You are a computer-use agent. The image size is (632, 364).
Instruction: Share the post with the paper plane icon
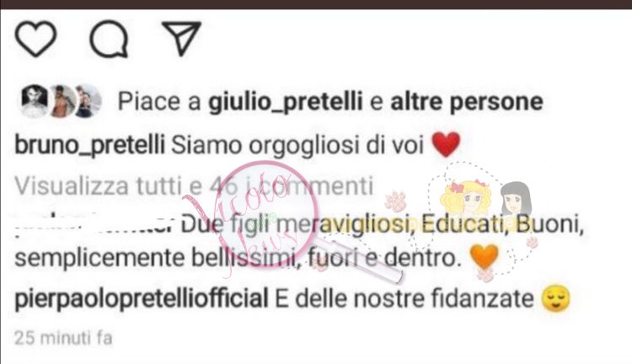click(x=181, y=38)
